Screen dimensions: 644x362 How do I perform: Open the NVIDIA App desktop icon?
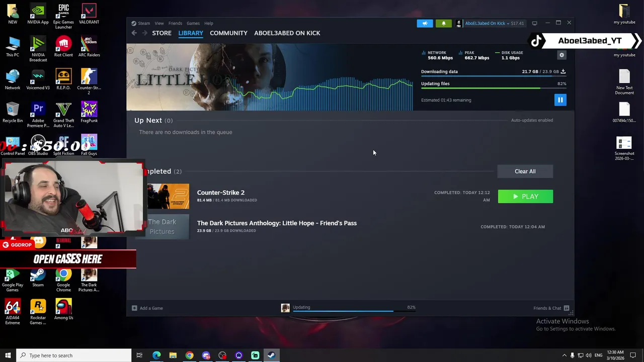coord(38,14)
